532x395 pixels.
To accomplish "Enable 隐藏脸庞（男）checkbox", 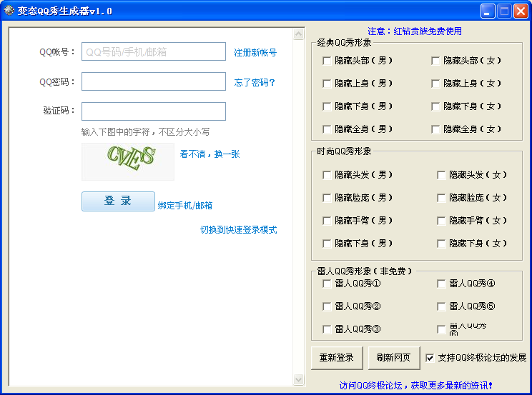I will [327, 198].
